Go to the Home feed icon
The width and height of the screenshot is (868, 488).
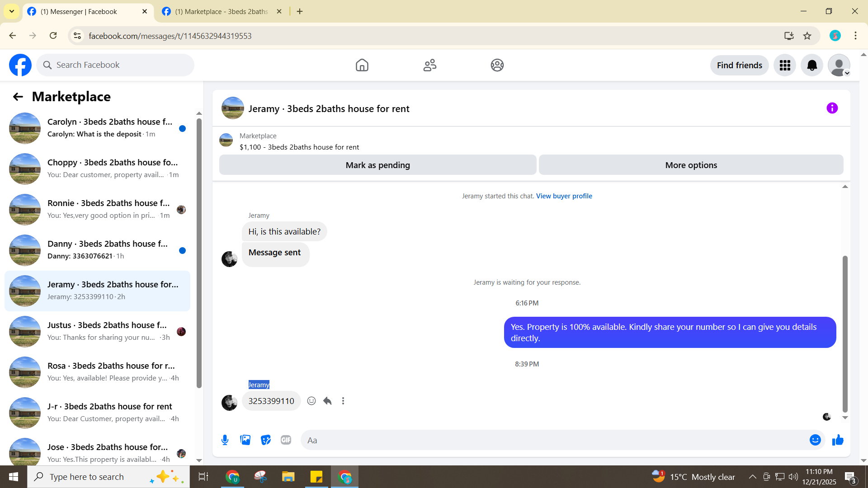pos(362,65)
